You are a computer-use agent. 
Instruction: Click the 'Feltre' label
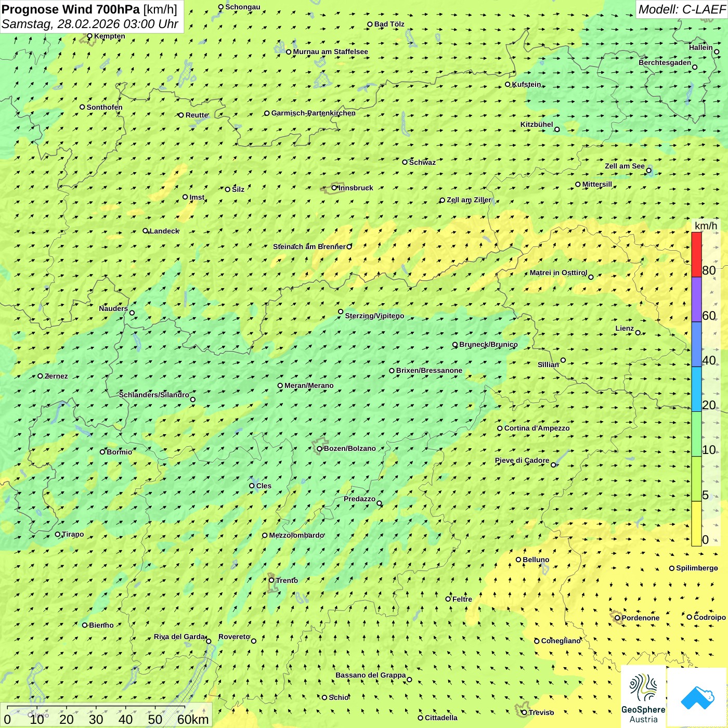click(462, 599)
